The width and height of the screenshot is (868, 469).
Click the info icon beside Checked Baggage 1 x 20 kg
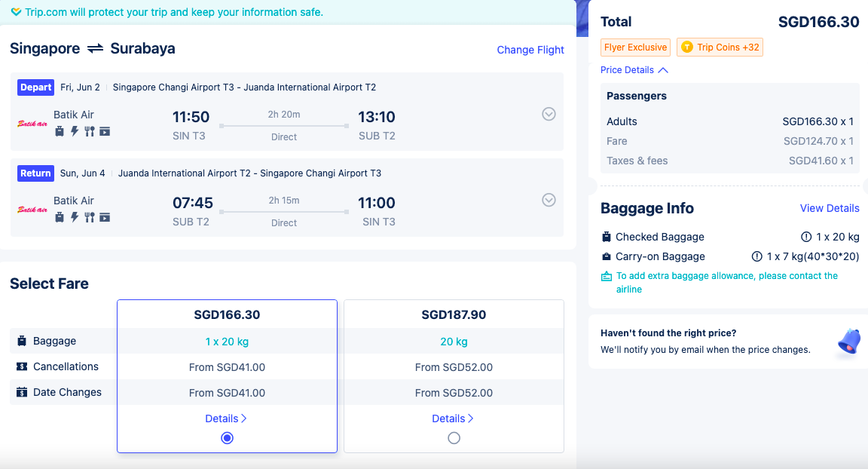[806, 237]
